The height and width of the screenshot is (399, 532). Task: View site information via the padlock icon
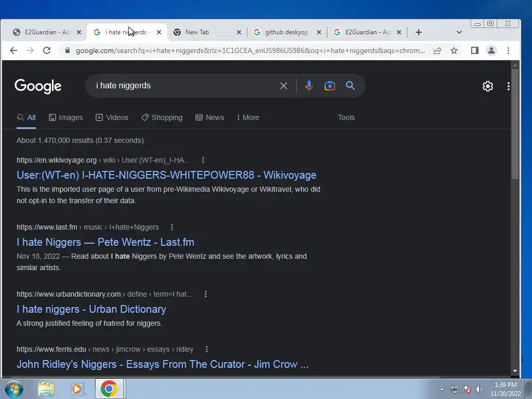point(68,50)
